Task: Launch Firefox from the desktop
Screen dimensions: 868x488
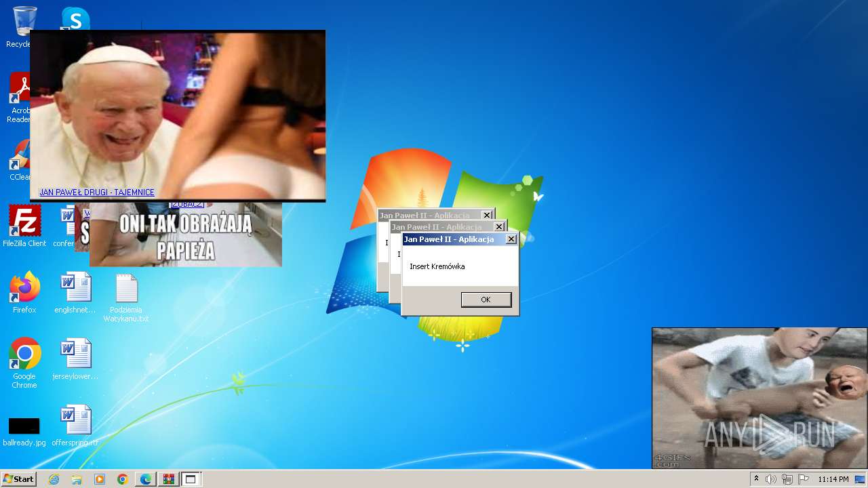Action: pos(24,292)
